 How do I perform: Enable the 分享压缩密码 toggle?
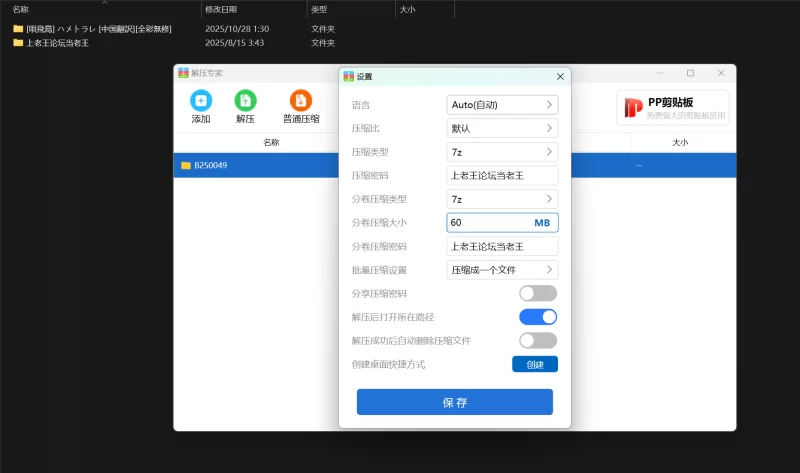coord(537,293)
